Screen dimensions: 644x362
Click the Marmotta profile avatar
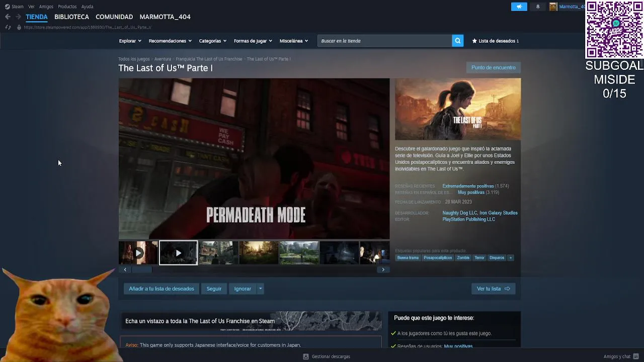click(553, 7)
